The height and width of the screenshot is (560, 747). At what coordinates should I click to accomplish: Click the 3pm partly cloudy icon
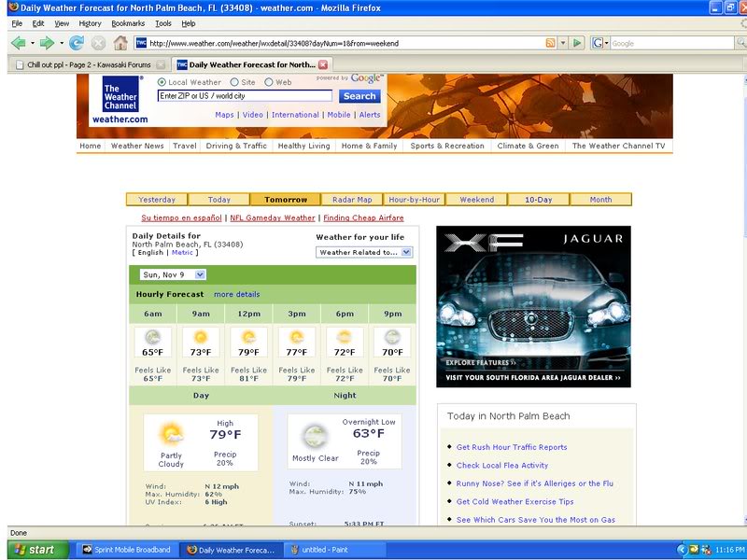[x=297, y=338]
